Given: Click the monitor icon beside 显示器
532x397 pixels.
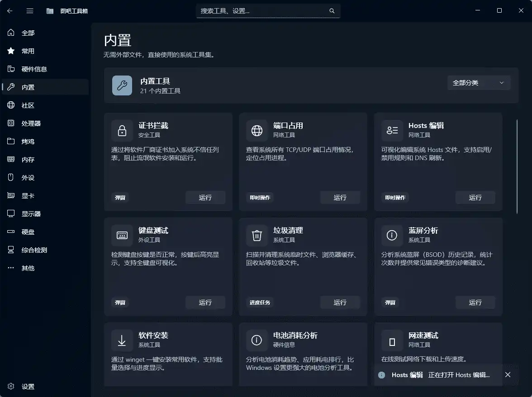Looking at the screenshot, I should point(11,213).
